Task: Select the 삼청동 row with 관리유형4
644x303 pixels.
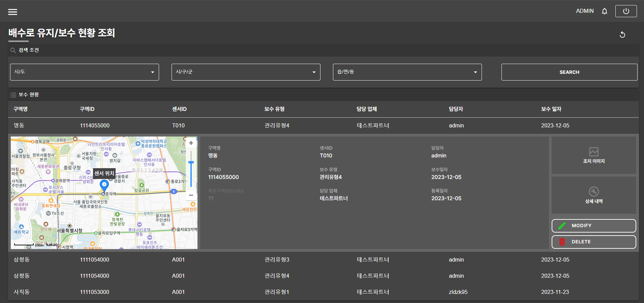Action: [324, 276]
